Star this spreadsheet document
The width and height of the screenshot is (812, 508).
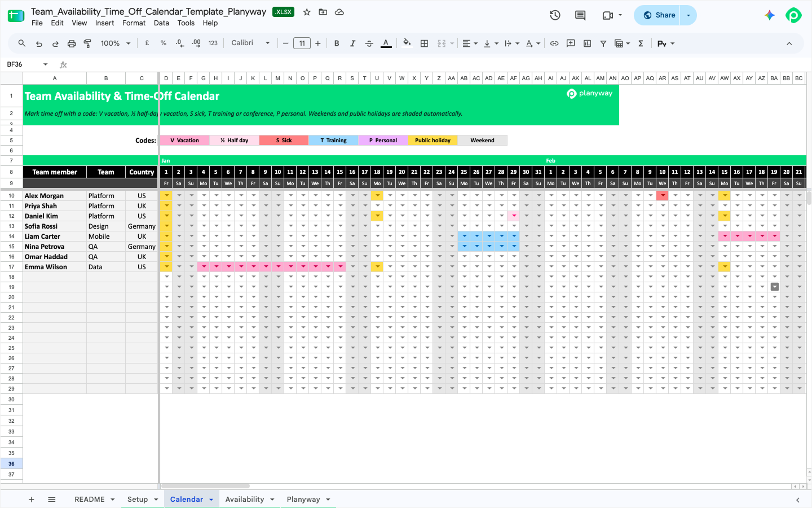coord(307,12)
